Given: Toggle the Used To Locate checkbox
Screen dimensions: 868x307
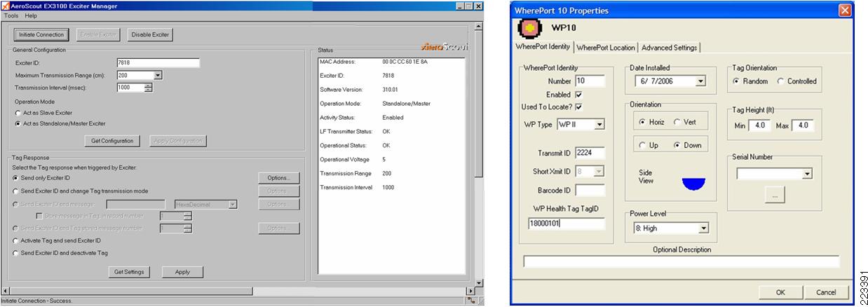Looking at the screenshot, I should tap(578, 107).
